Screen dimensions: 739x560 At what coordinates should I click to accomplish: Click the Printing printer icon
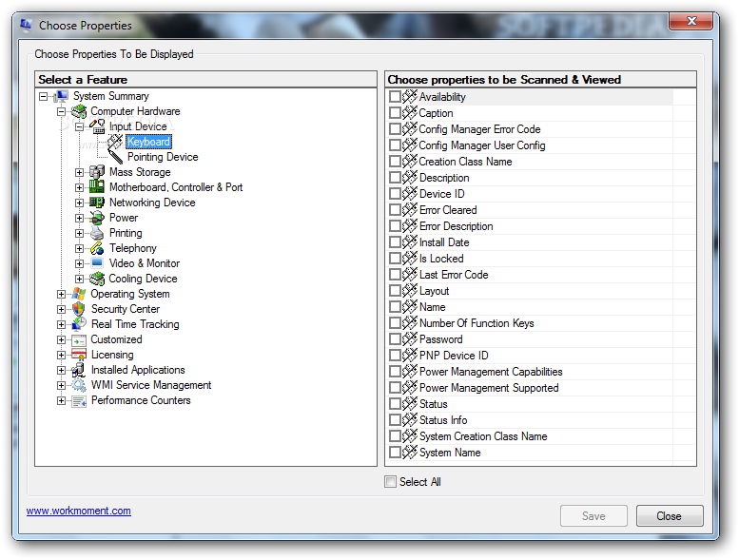[97, 233]
